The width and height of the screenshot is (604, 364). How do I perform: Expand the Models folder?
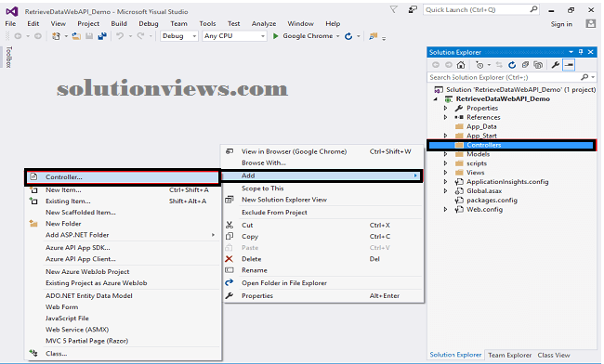coord(445,154)
